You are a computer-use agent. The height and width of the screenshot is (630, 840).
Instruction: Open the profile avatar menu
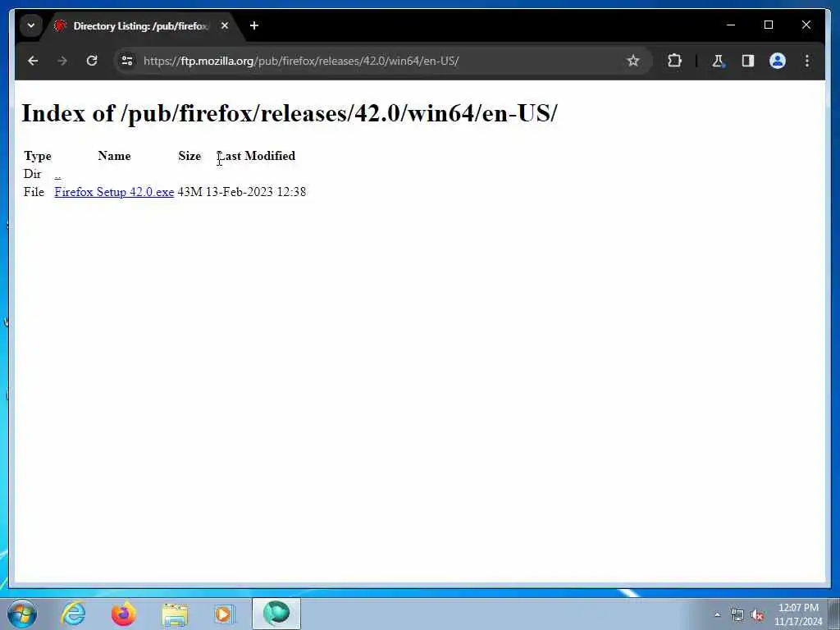click(x=778, y=61)
